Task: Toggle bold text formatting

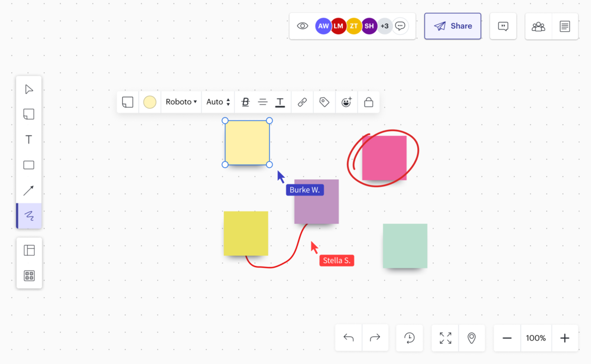Action: [x=246, y=102]
